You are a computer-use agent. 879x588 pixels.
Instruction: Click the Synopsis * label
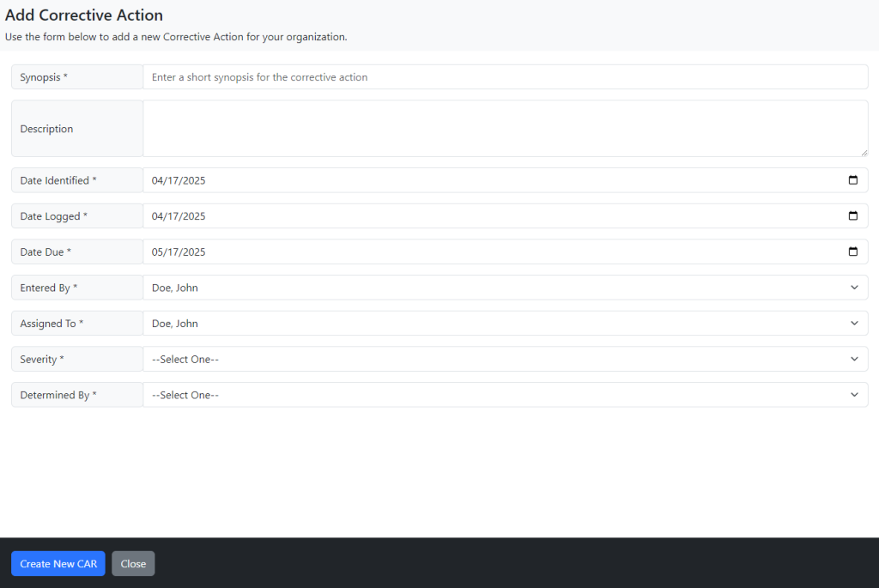point(44,77)
